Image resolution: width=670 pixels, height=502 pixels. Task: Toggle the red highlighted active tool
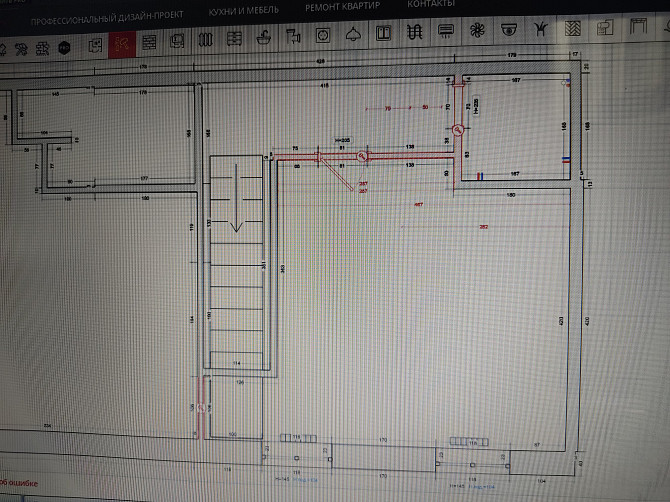[x=122, y=44]
